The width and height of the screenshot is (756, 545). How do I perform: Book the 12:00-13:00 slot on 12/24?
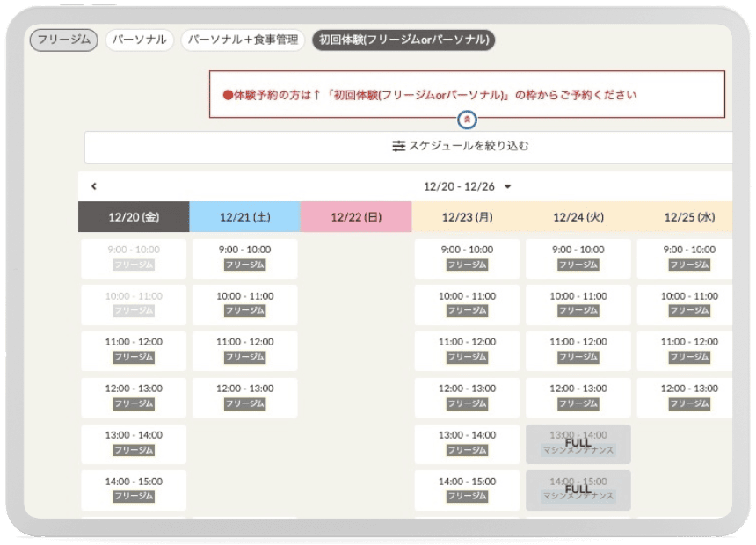click(x=576, y=397)
